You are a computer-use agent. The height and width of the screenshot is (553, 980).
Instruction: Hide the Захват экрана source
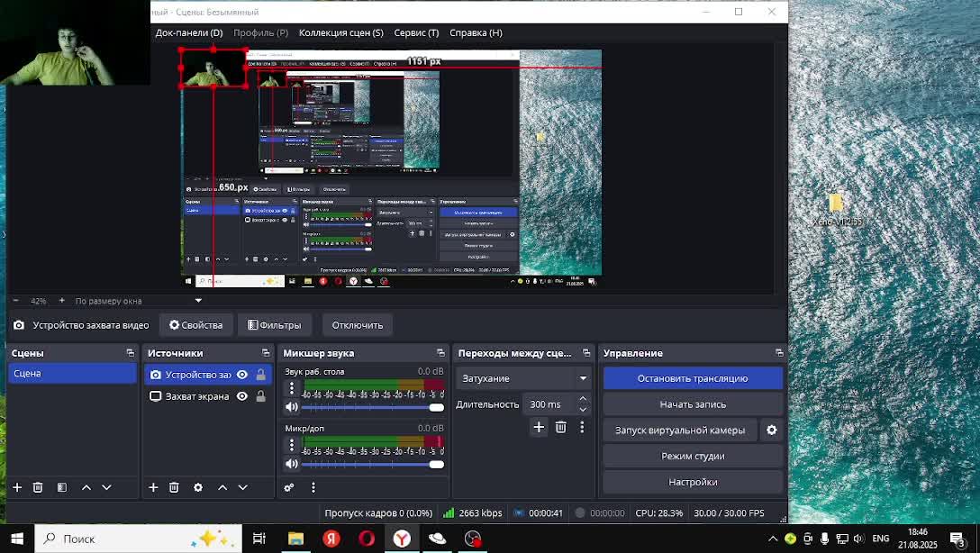[x=242, y=396]
